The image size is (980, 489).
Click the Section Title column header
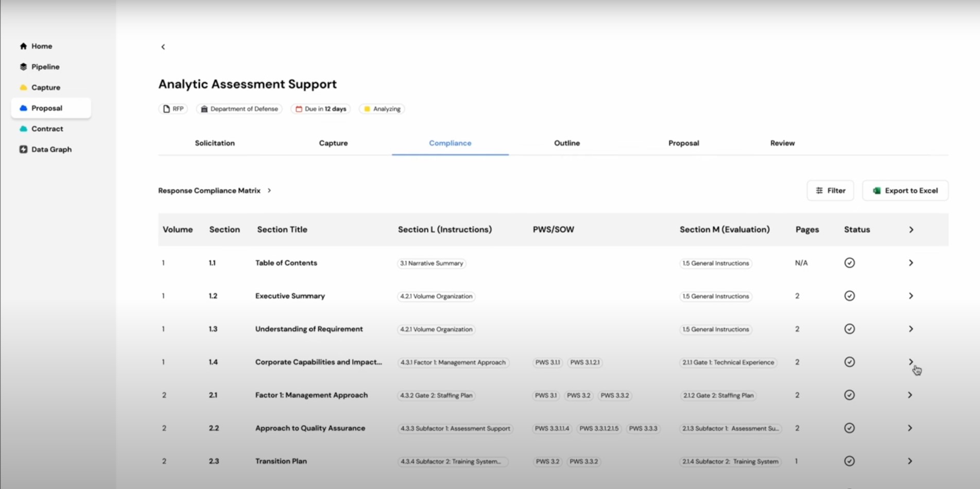282,230
